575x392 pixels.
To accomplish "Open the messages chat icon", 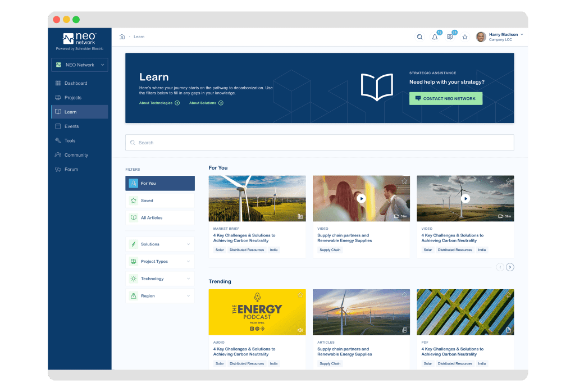I will [450, 37].
